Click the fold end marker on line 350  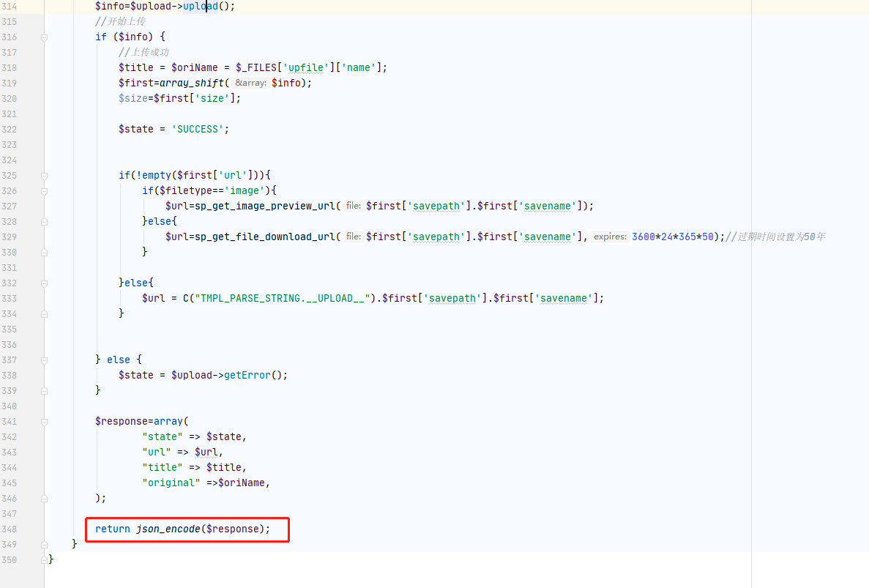coord(45,560)
